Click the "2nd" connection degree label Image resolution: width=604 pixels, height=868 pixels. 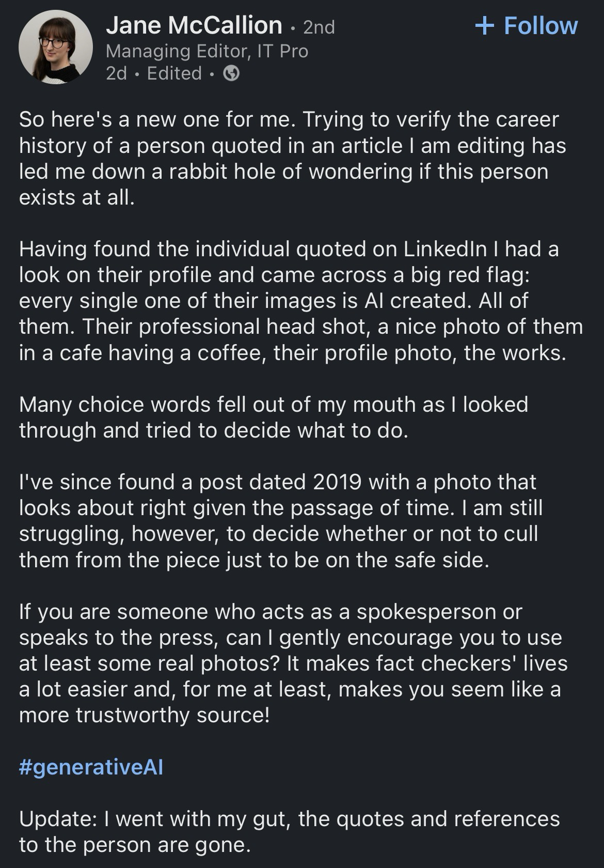click(319, 27)
